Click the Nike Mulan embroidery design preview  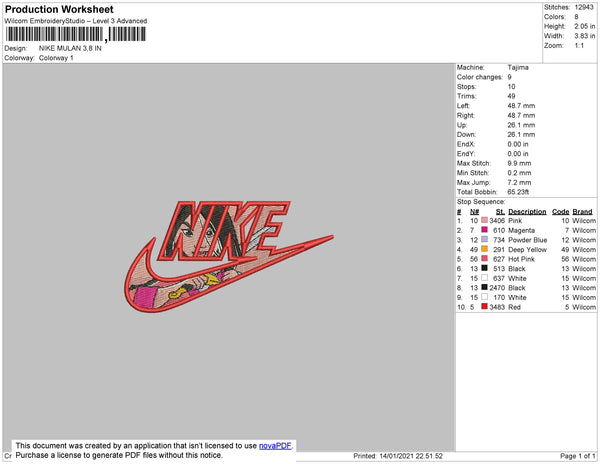[229, 256]
